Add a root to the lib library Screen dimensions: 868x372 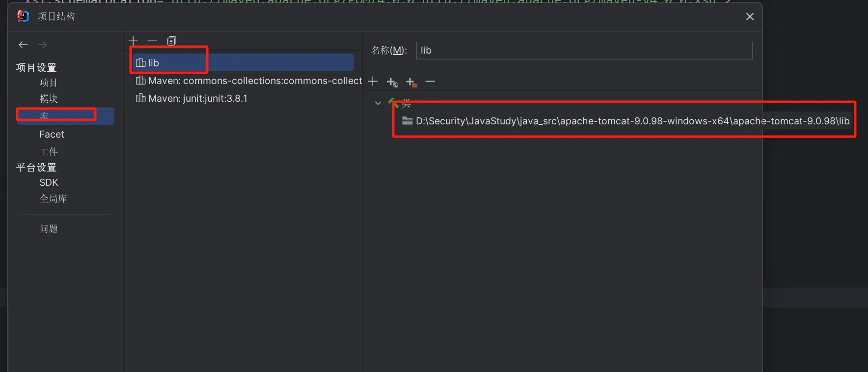[373, 81]
